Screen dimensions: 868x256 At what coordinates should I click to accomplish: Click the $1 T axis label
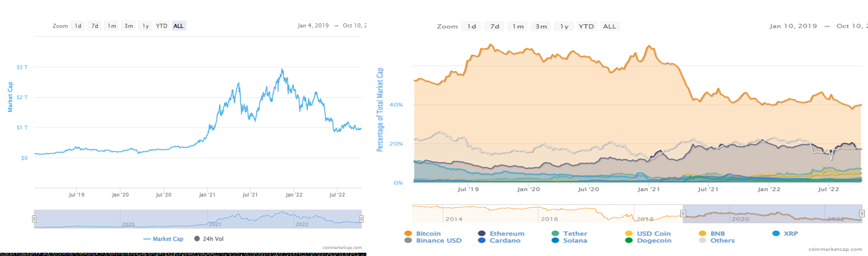(22, 127)
